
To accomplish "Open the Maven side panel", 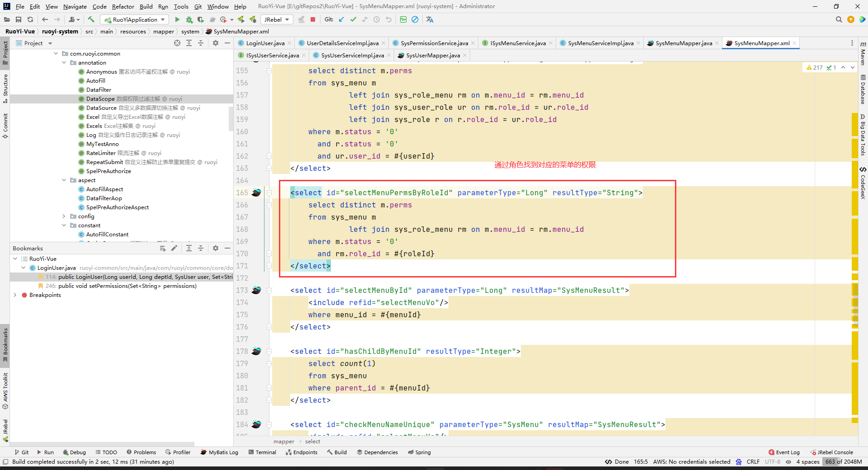I will (863, 53).
